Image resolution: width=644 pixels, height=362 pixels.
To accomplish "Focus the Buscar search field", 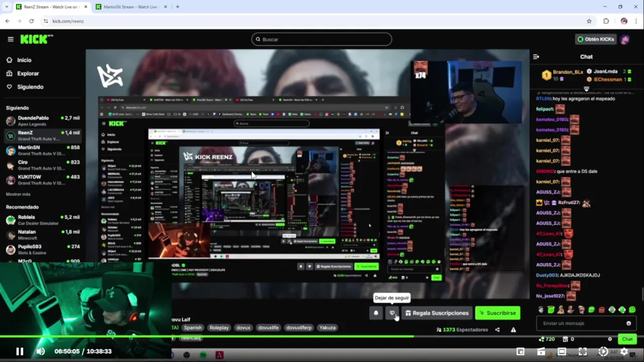I will click(321, 39).
